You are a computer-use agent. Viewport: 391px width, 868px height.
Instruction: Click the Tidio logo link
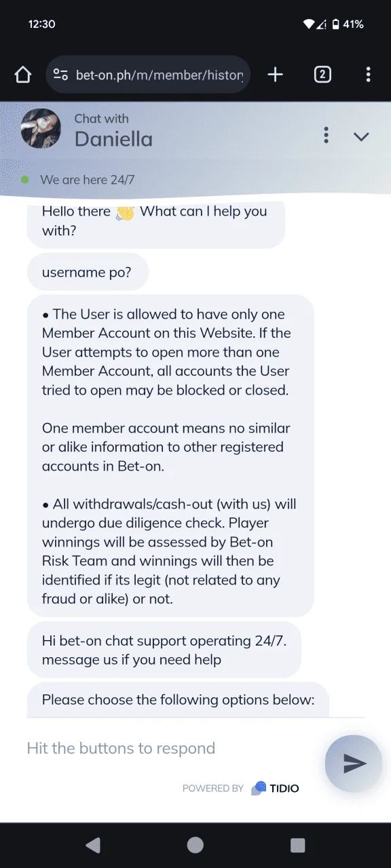[275, 788]
